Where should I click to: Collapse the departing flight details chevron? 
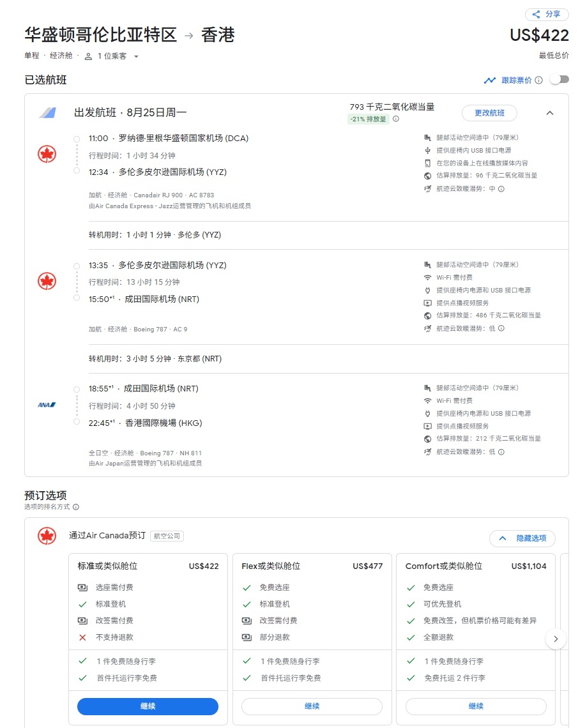(550, 113)
